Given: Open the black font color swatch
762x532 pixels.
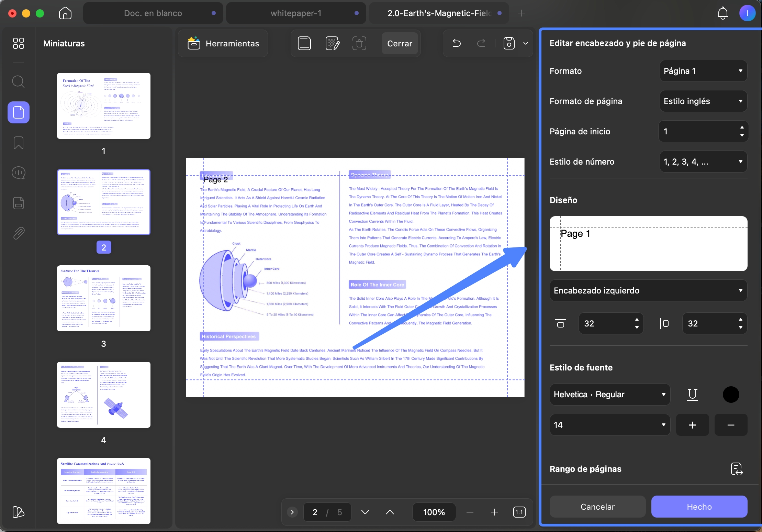Looking at the screenshot, I should (731, 395).
